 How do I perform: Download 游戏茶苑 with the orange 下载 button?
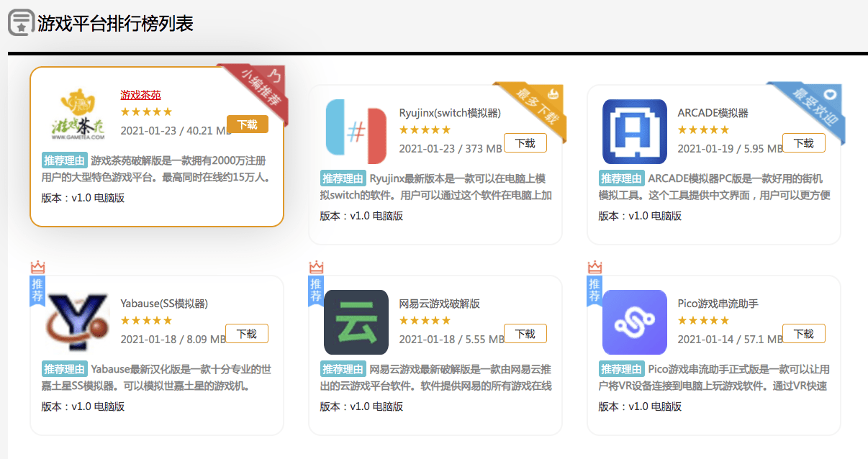tap(247, 124)
